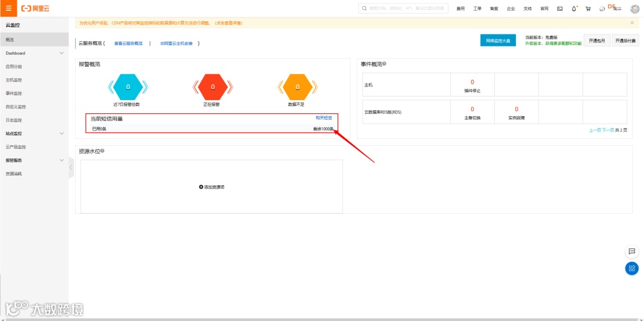Open the 企业 header menu
Image resolution: width=644 pixels, height=321 pixels.
pyautogui.click(x=511, y=8)
